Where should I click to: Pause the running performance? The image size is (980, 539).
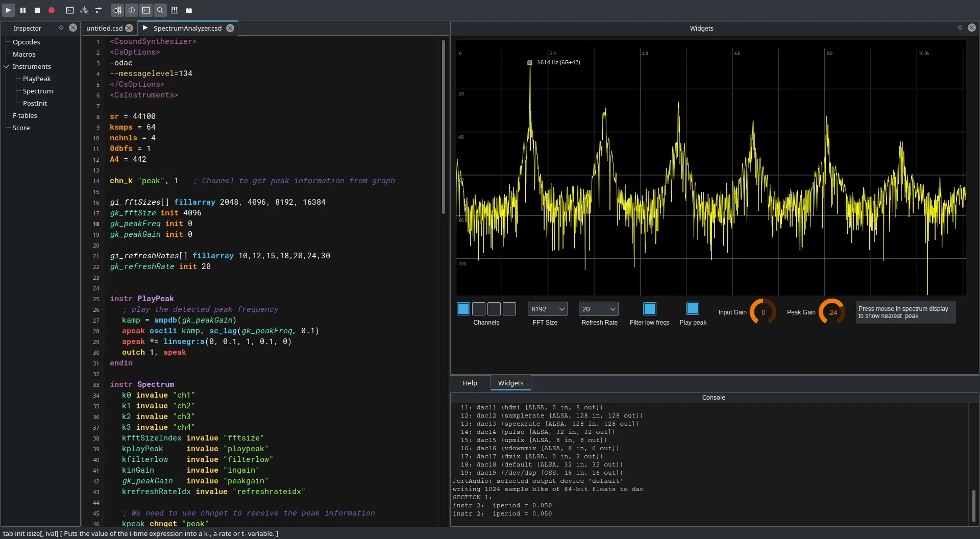pos(23,10)
